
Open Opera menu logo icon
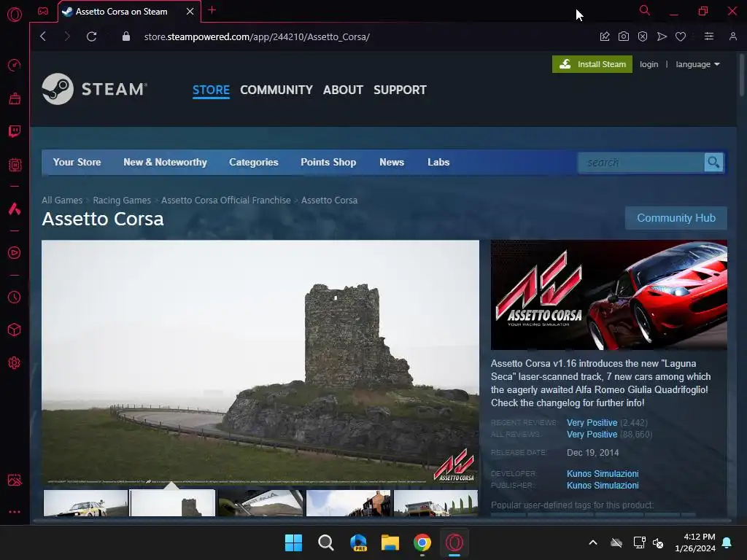pos(15,15)
